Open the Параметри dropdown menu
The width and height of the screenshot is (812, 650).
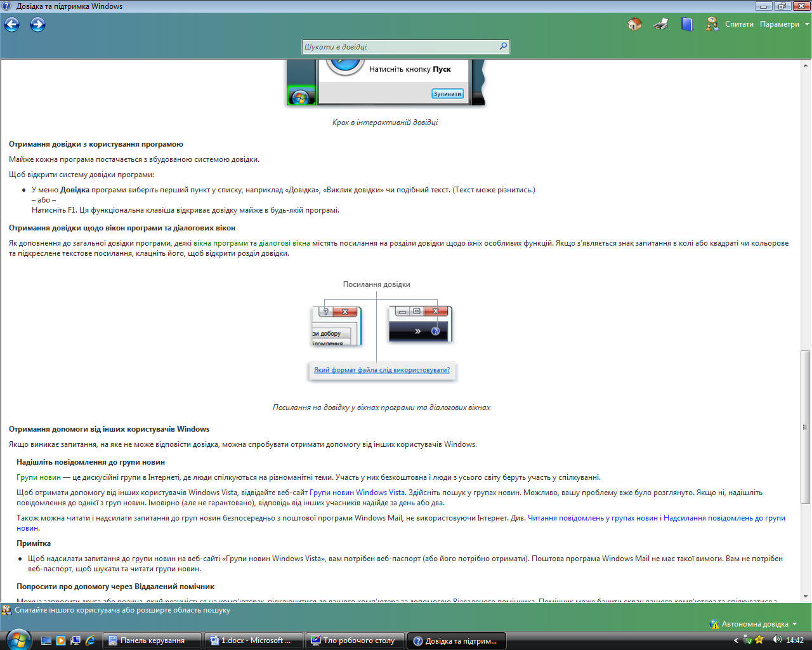click(785, 24)
